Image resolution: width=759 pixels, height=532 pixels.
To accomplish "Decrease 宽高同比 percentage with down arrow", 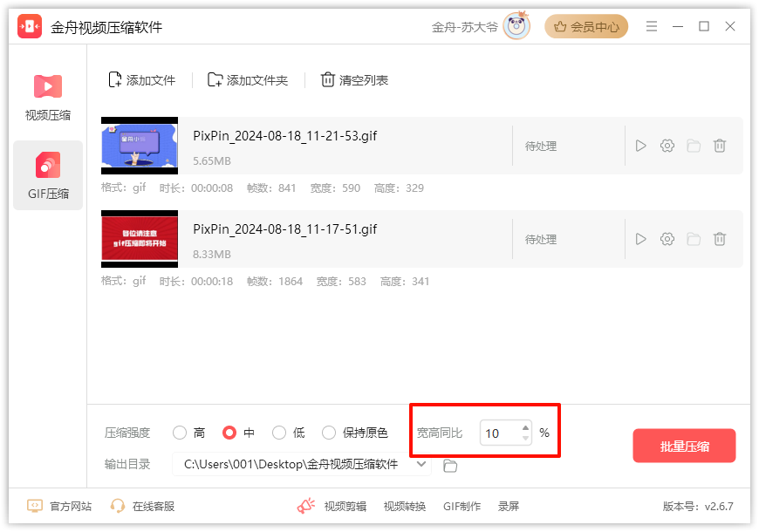I will (x=525, y=438).
